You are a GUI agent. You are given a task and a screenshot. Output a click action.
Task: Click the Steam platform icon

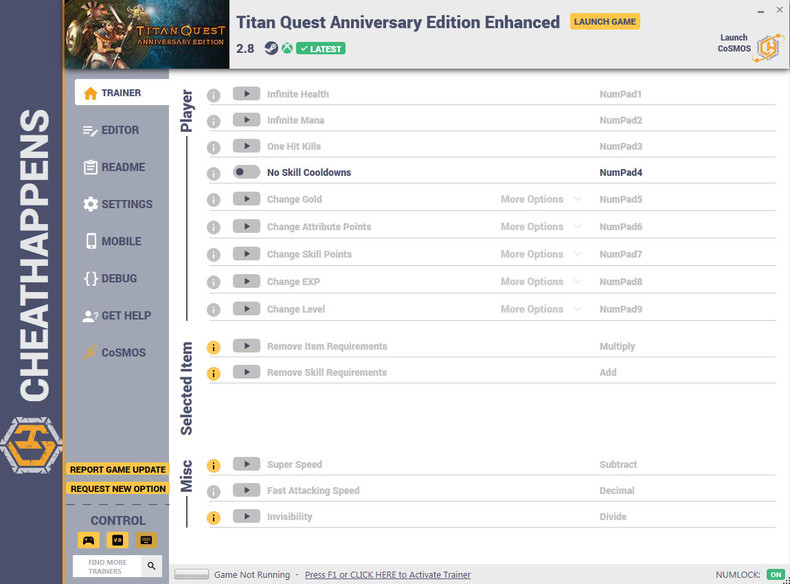[x=271, y=48]
